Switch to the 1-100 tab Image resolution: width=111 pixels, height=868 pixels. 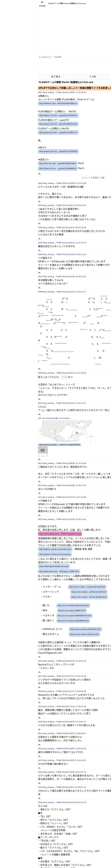tap(92, 77)
